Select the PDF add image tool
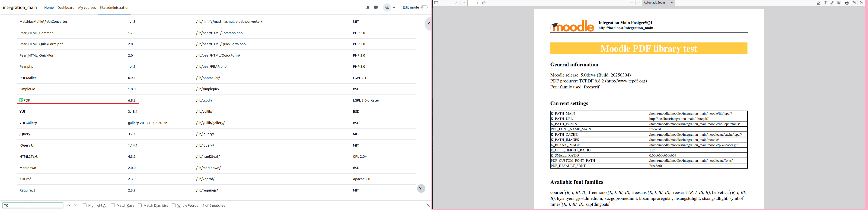 click(x=839, y=3)
